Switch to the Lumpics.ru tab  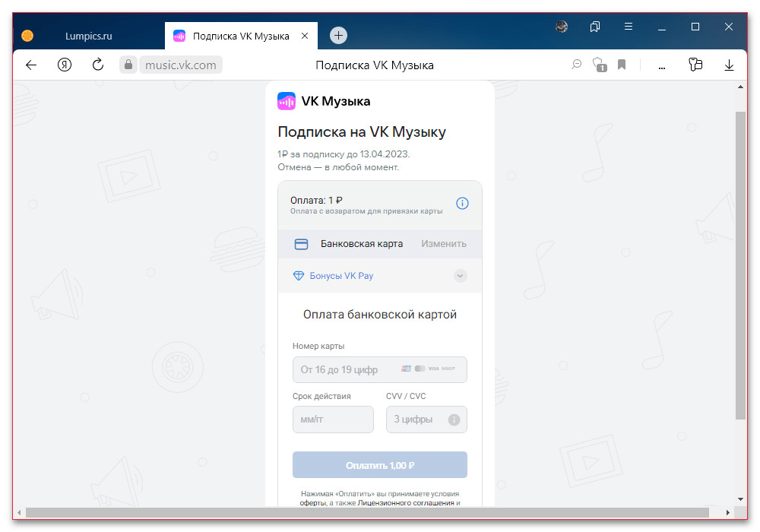(x=88, y=36)
